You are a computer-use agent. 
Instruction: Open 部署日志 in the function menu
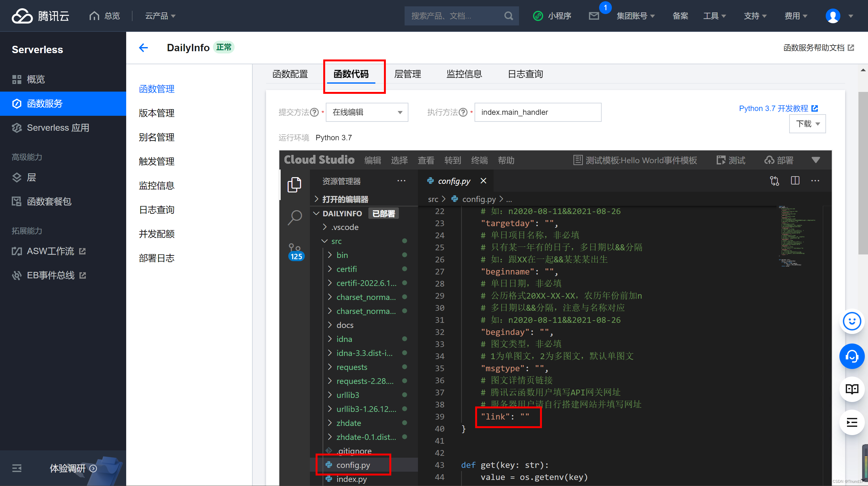(156, 258)
